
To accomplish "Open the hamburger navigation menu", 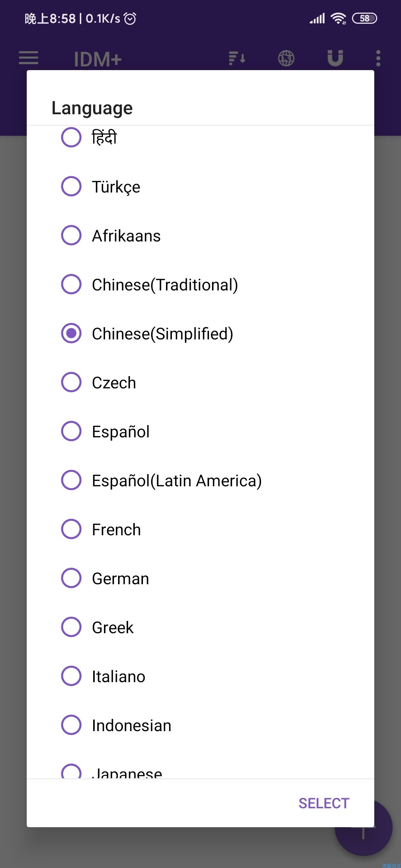I will tap(29, 58).
